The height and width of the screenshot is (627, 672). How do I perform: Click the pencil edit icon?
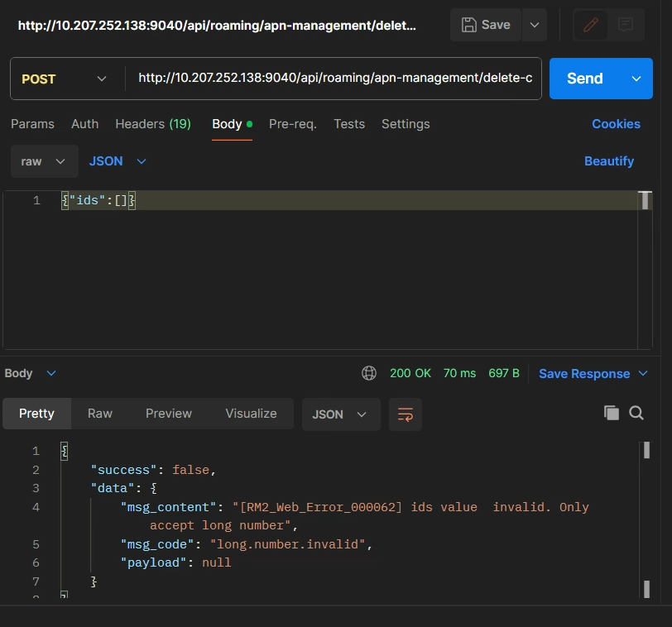[x=591, y=25]
